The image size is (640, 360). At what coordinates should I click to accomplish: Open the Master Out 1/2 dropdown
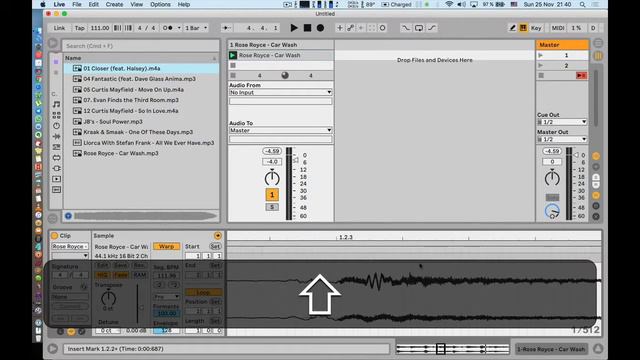tap(562, 139)
